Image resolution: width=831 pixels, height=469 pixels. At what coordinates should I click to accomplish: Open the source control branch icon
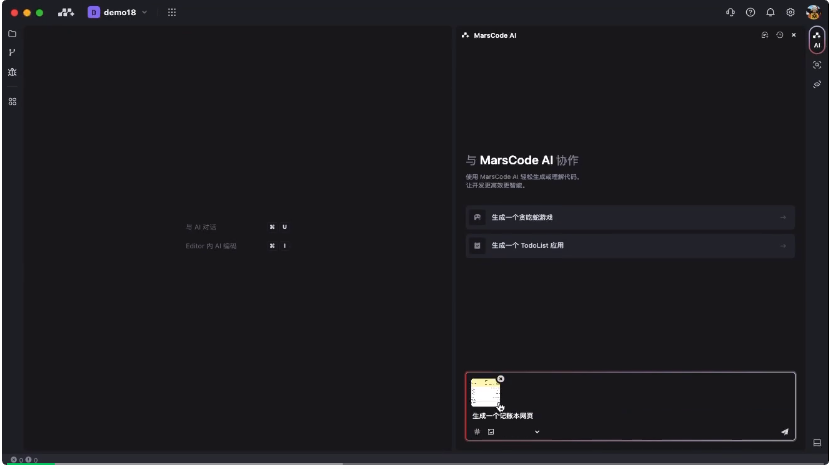tap(12, 52)
